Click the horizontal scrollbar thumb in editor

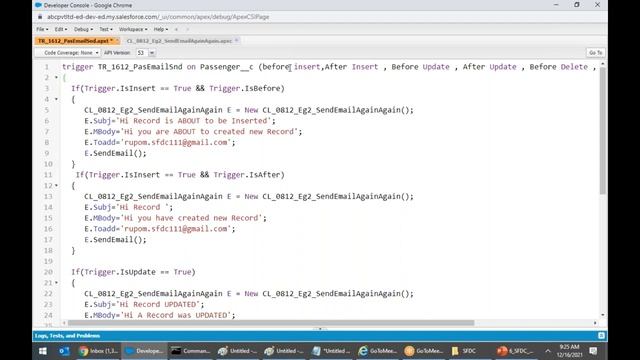click(271, 323)
